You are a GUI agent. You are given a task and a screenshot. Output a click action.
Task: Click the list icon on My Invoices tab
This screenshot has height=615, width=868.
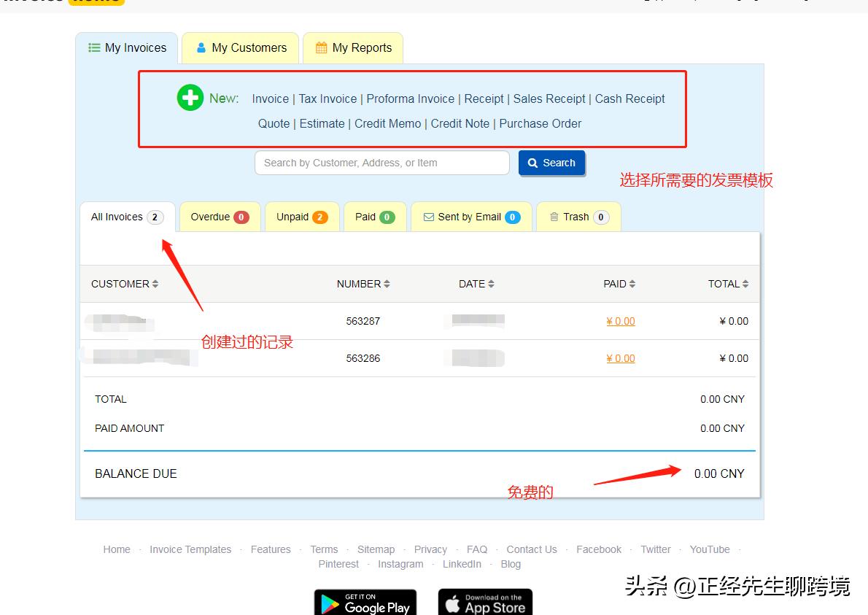tap(94, 47)
